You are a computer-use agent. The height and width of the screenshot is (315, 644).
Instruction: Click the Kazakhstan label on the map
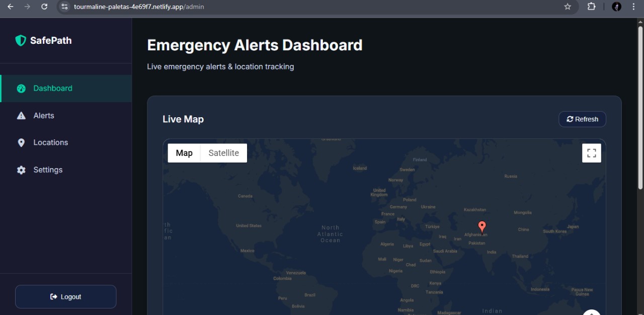coord(474,210)
